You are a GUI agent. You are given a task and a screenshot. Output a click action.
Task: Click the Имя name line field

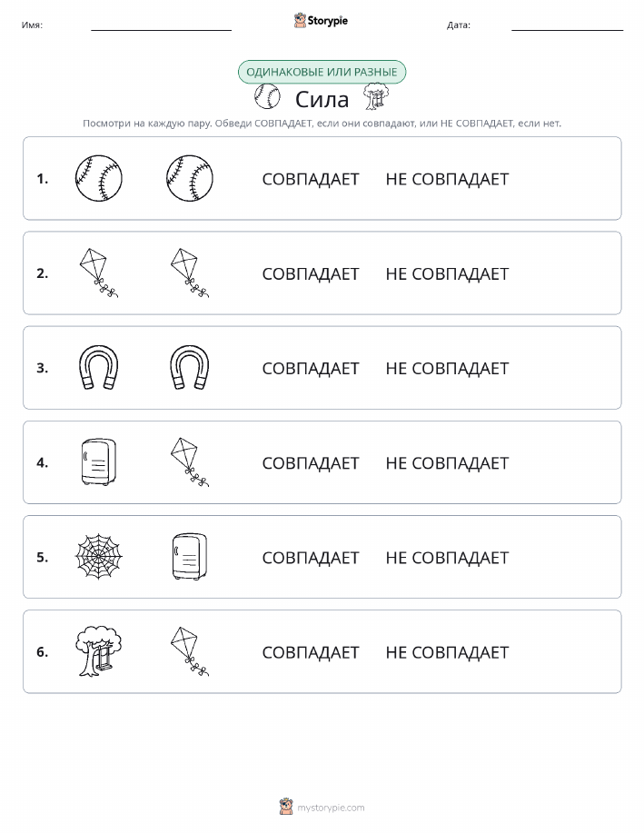(x=161, y=25)
